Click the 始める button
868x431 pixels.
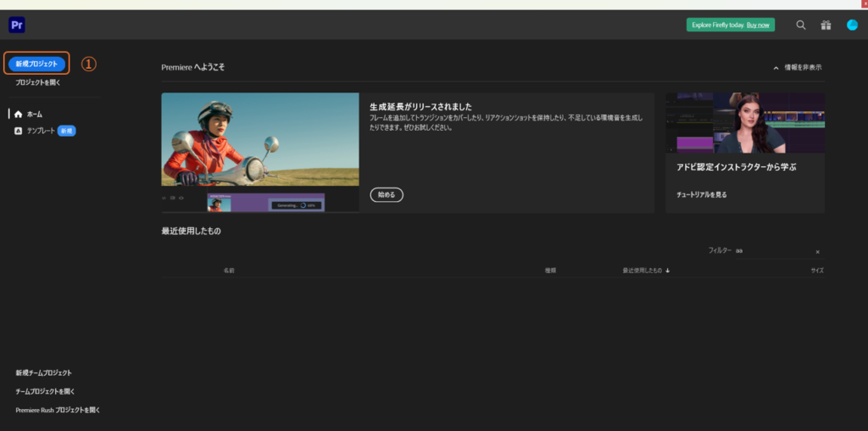click(387, 195)
